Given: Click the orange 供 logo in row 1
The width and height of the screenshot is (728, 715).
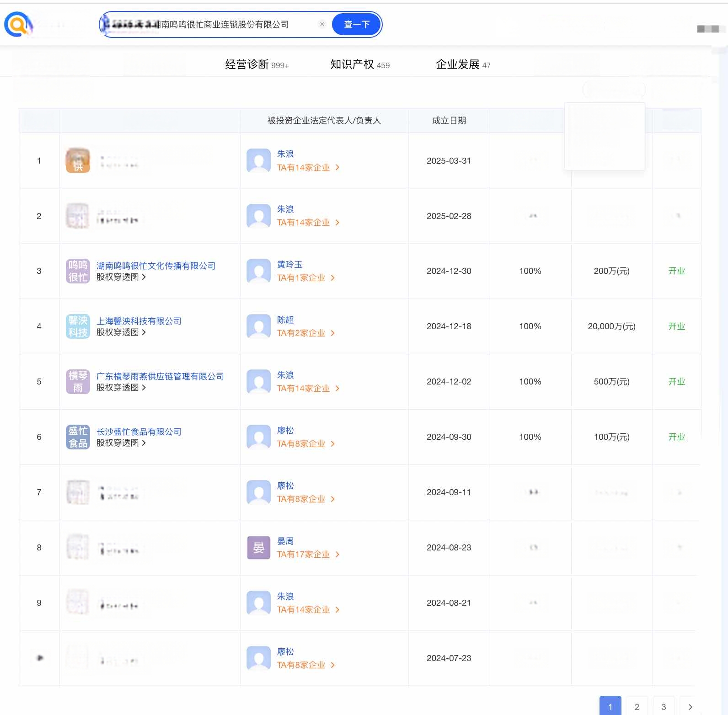Looking at the screenshot, I should 78,160.
